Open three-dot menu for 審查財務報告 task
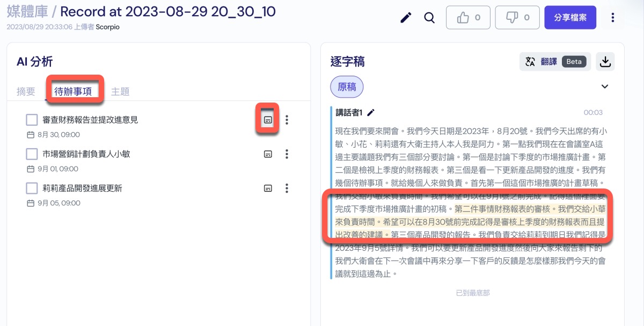644x326 pixels. [287, 120]
